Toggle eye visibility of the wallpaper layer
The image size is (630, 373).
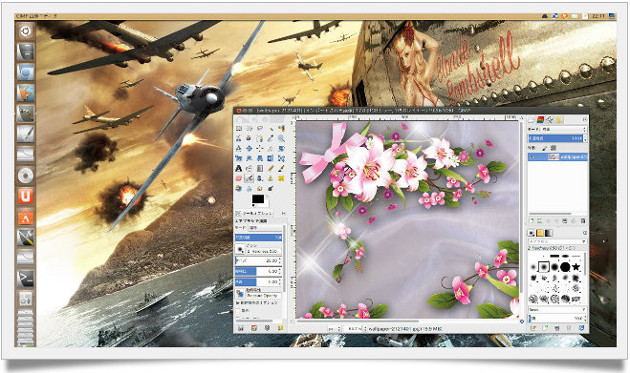pyautogui.click(x=532, y=157)
